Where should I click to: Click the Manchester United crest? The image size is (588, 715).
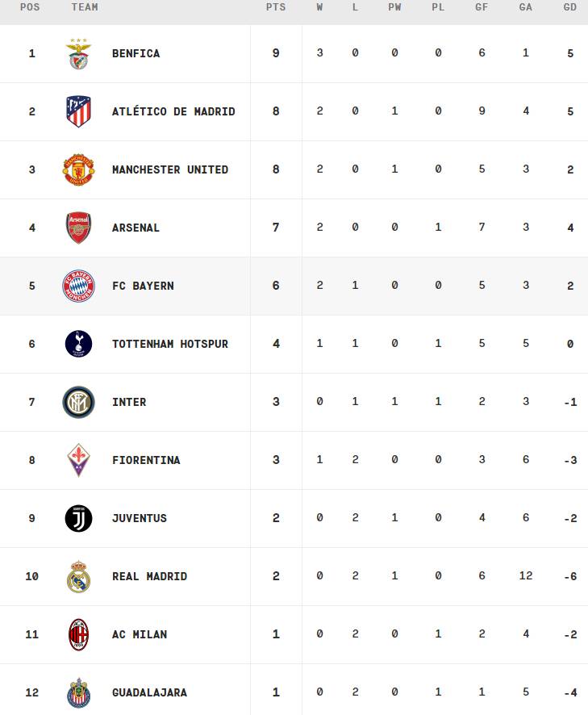click(x=78, y=169)
